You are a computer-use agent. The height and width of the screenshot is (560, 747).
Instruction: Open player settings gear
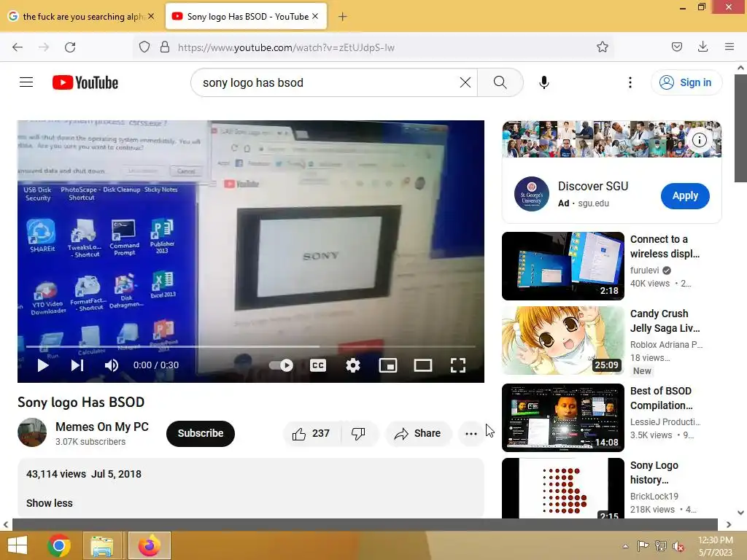pos(353,365)
